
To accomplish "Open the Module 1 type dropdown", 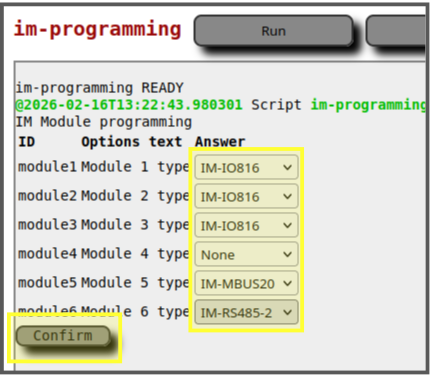I will pos(246,167).
